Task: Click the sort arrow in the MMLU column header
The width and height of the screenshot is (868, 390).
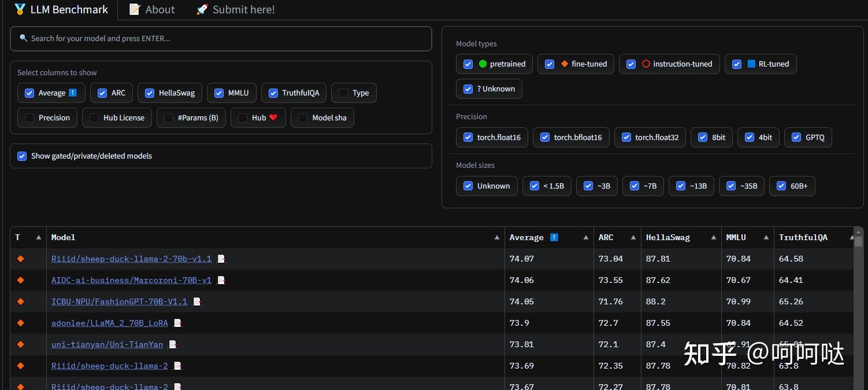Action: [766, 238]
